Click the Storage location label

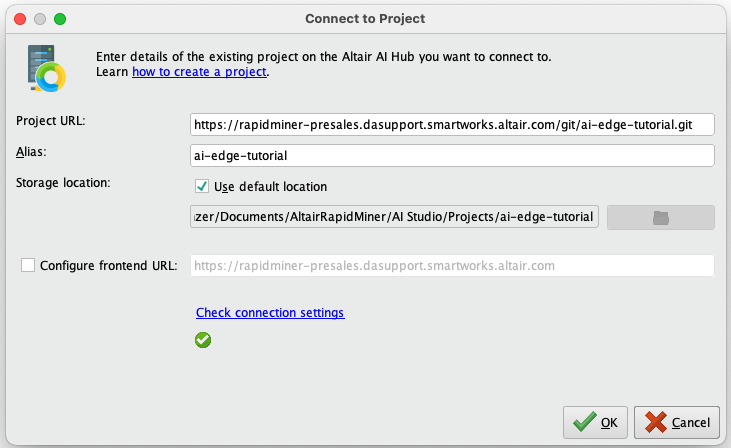(x=63, y=182)
